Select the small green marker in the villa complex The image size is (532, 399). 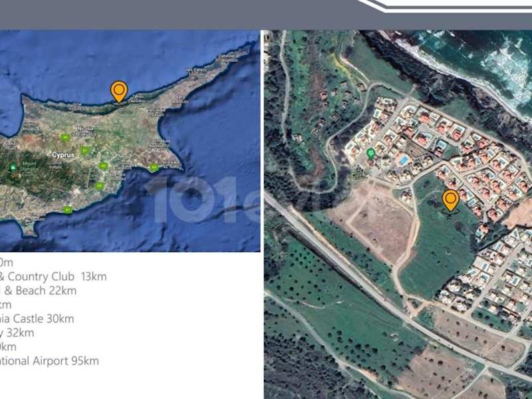(x=372, y=153)
